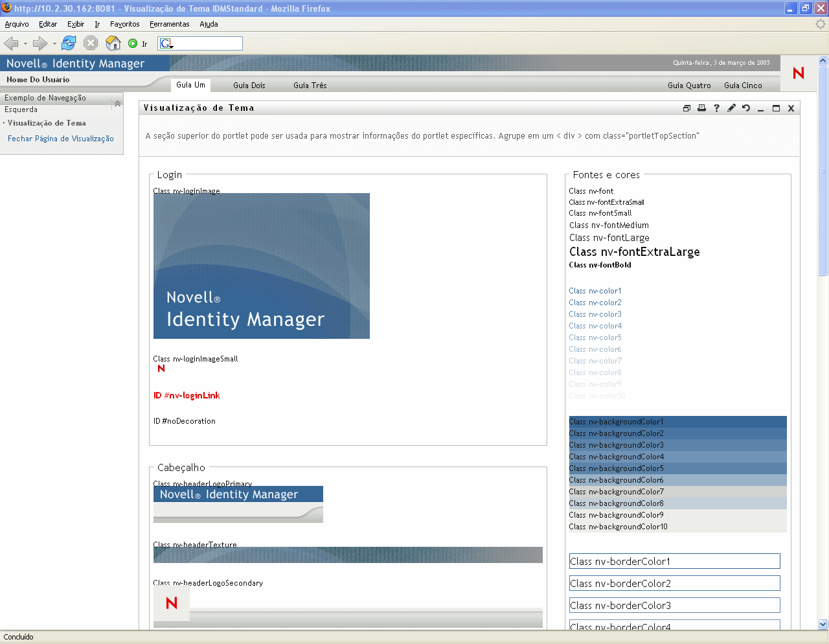Open the browser Home page icon

pyautogui.click(x=113, y=43)
